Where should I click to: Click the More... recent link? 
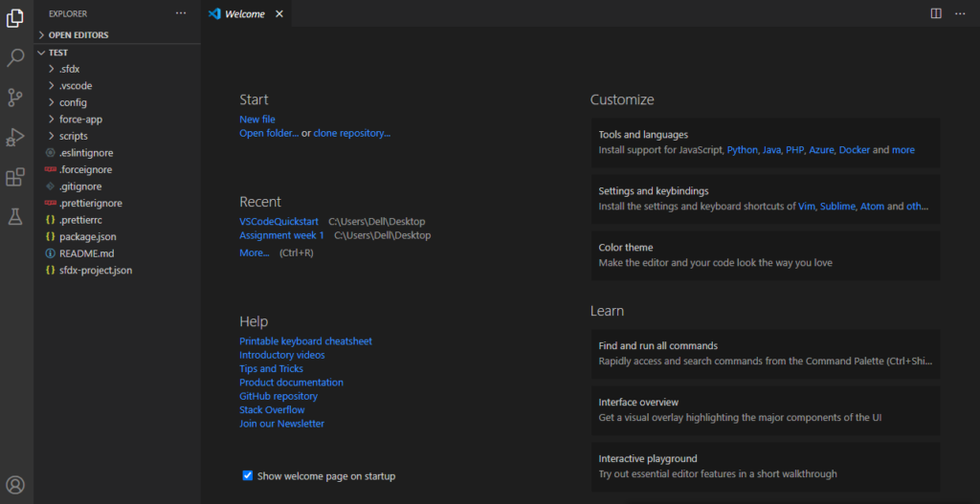(x=255, y=252)
